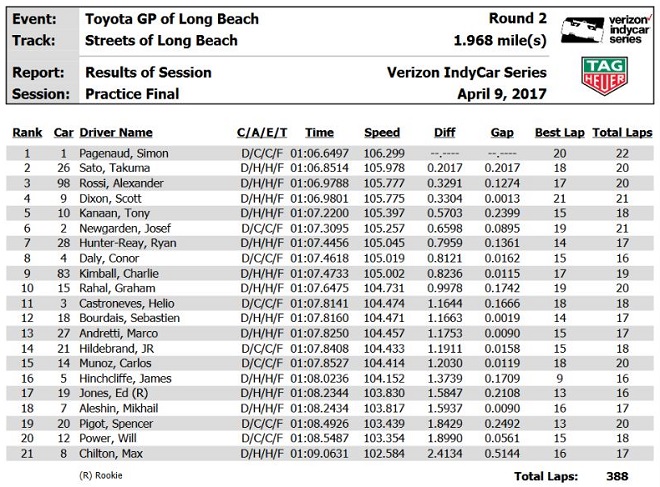Select the Speed column header
This screenshot has height=487, width=660.
[x=382, y=132]
